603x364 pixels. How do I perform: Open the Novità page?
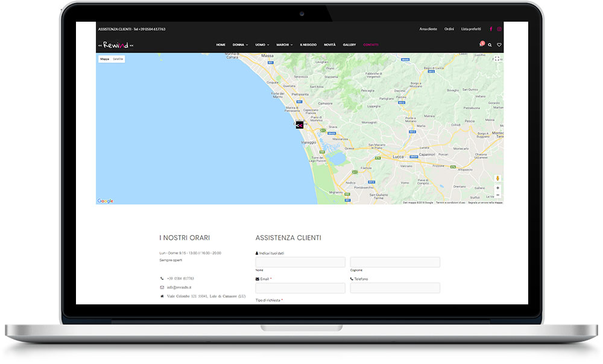(330, 45)
